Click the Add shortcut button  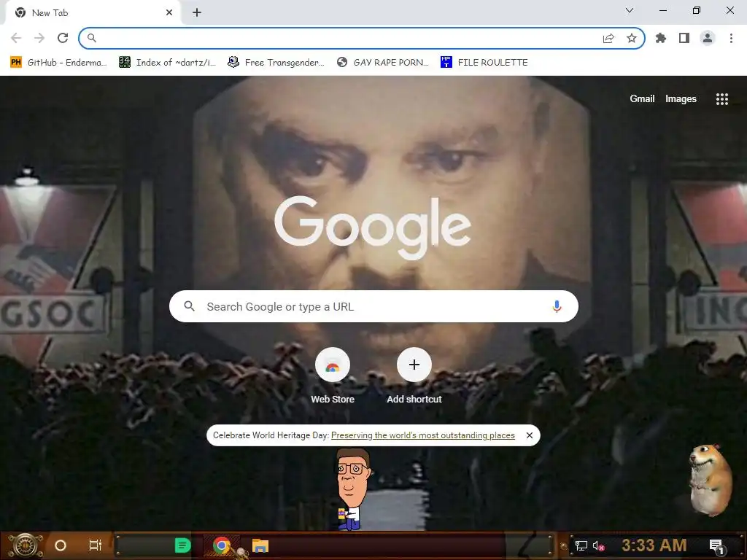[x=414, y=376]
